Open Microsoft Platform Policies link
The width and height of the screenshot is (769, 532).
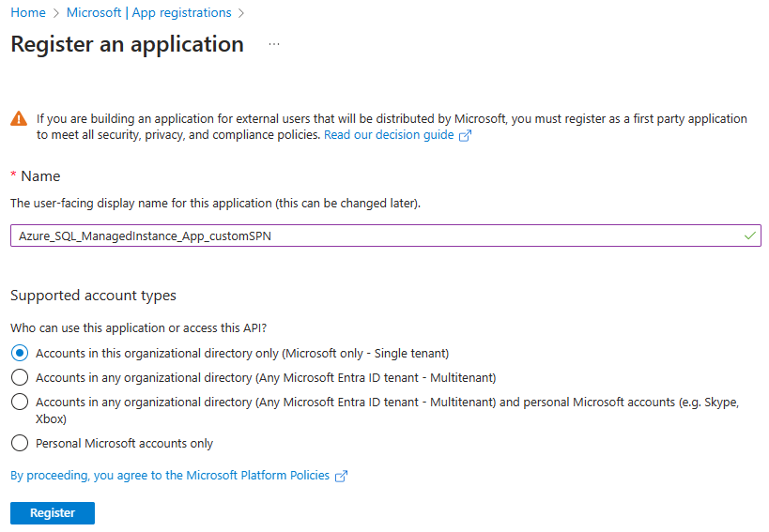click(x=170, y=476)
